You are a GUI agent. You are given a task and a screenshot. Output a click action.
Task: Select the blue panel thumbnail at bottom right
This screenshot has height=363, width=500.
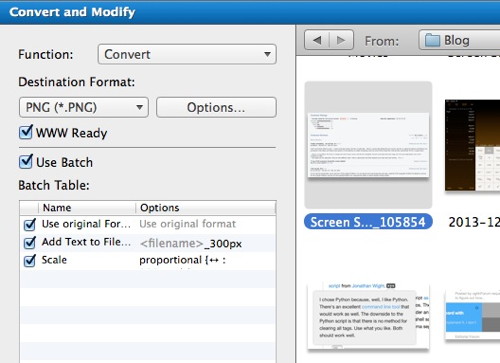click(473, 315)
